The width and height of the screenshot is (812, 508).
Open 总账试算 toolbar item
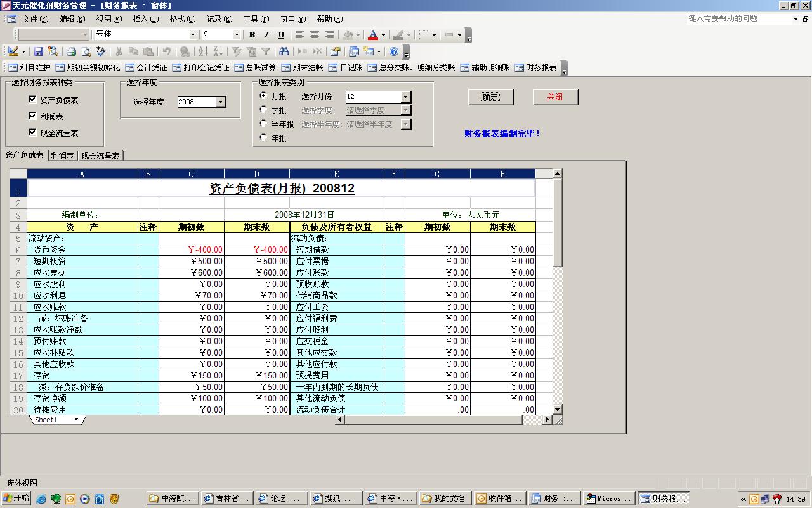pyautogui.click(x=255, y=68)
